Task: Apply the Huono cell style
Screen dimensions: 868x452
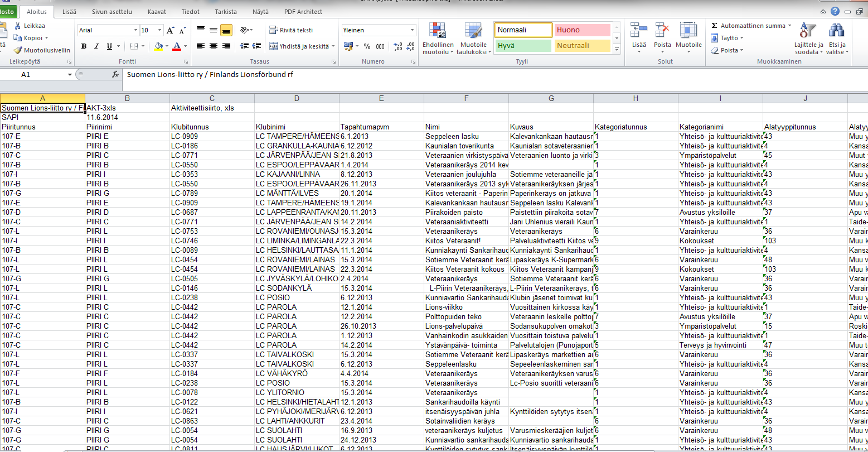Action: tap(583, 30)
